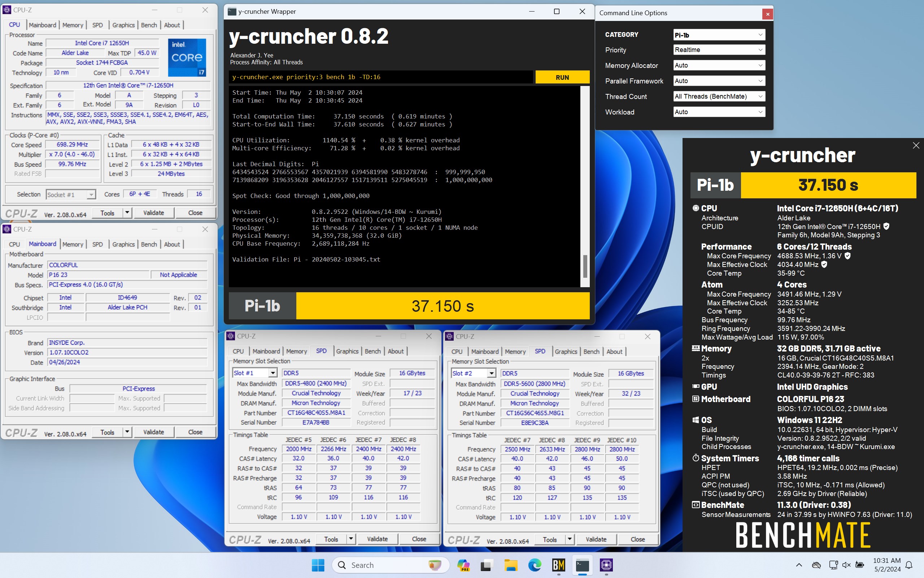The height and width of the screenshot is (578, 924).
Task: Click 'CT16G56C46S5.M8G1' part number
Action: 535,413
